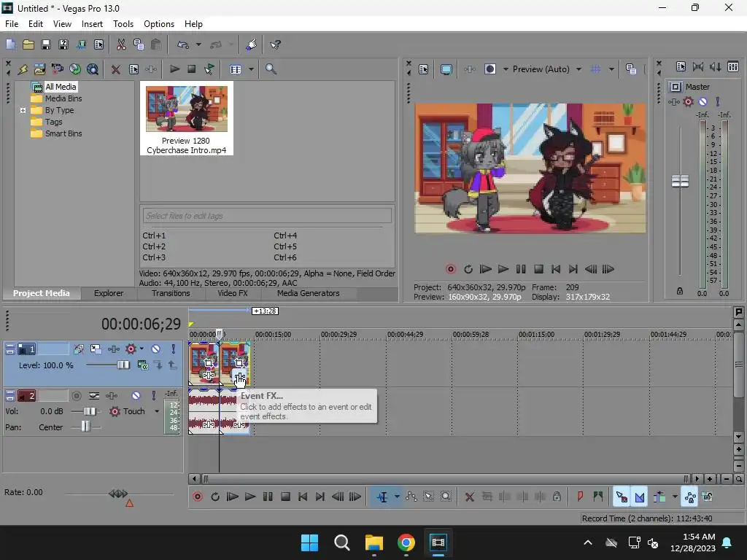Screen dimensions: 747x560
Task: Open Views dropdown arrow in Project Media
Action: (x=251, y=69)
